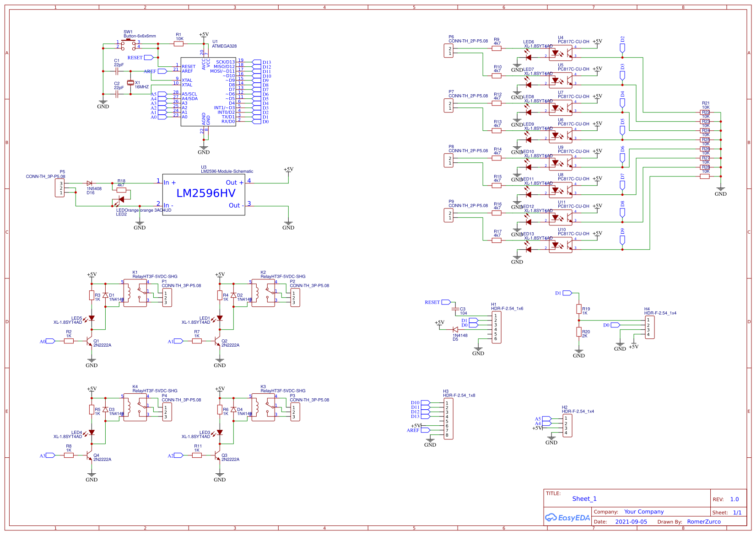The width and height of the screenshot is (756, 535).
Task: Click the REV 1.0 field
Action: (x=735, y=499)
